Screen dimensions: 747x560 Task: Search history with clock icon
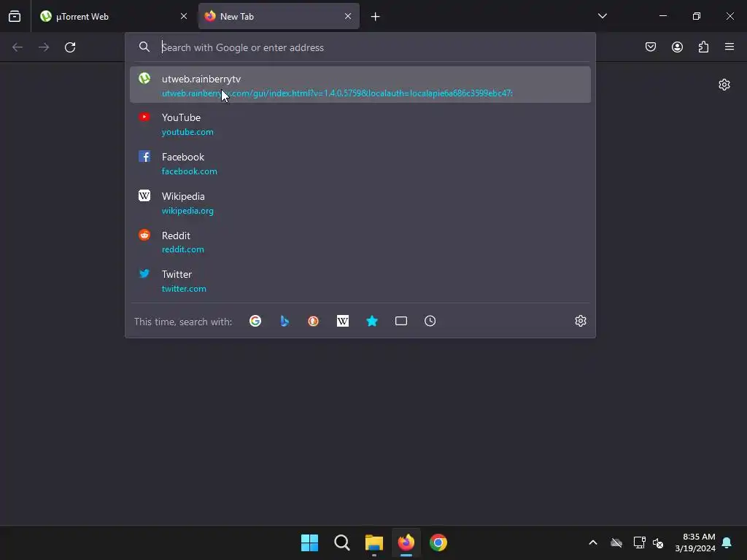coord(430,321)
